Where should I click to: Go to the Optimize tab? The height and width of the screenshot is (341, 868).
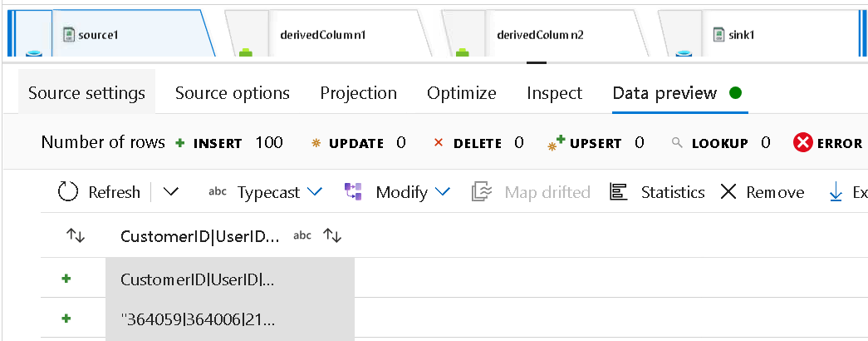coord(461,92)
